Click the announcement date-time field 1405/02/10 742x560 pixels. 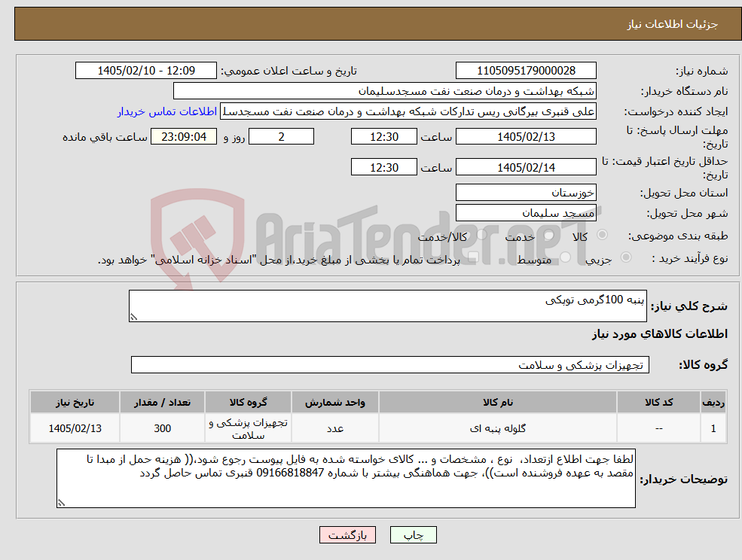tap(145, 71)
